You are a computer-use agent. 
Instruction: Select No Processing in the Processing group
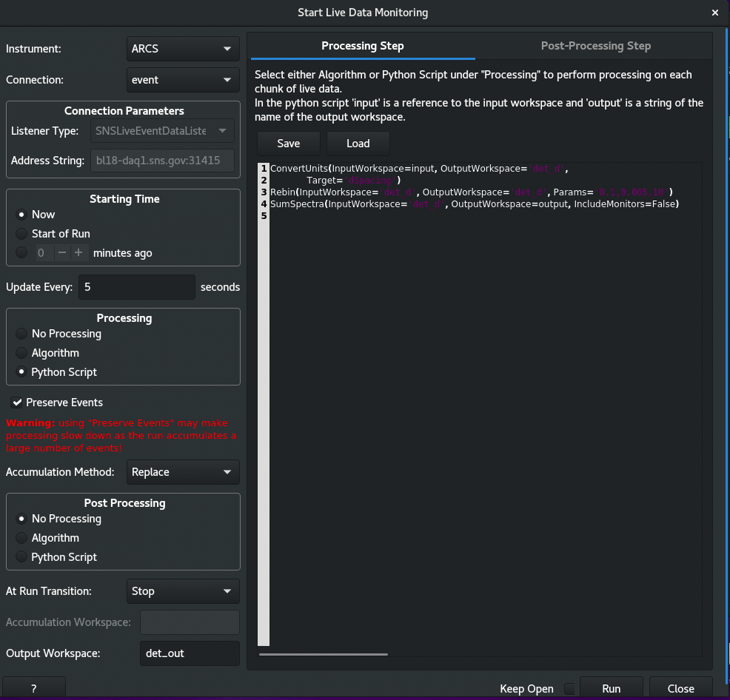click(x=22, y=334)
